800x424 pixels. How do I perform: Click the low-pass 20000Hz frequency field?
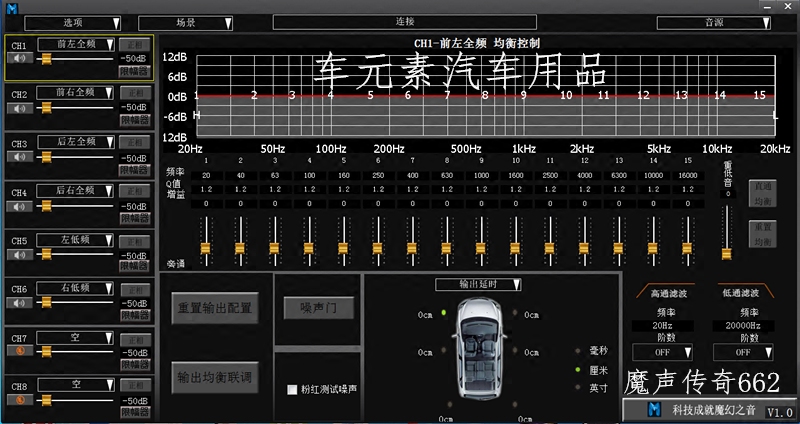(741, 325)
